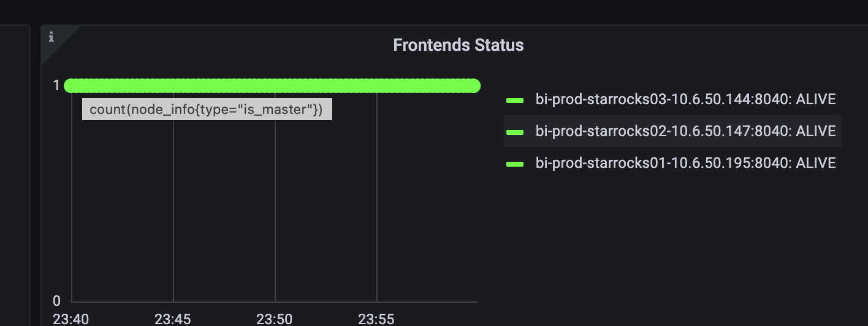Toggle bi-prod-starrocks01 series in legend
Viewport: 868px width, 326px height.
coord(685,163)
